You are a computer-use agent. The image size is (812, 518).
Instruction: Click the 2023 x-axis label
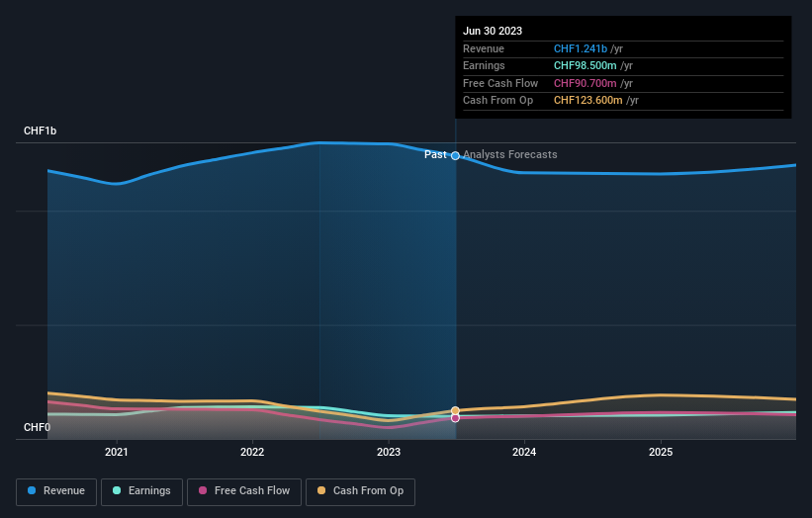coord(389,453)
